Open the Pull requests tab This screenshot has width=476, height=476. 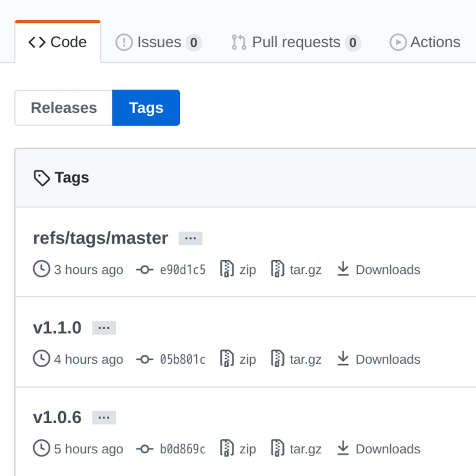point(296,42)
